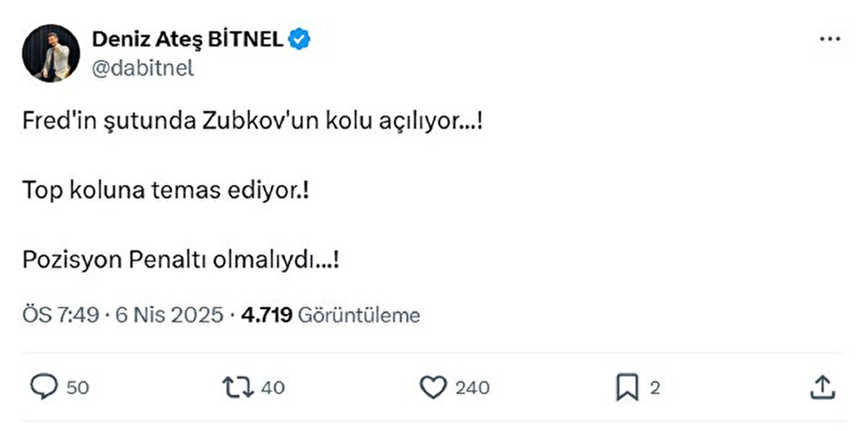The width and height of the screenshot is (868, 431).
Task: Click the repost icon to retweet
Action: pyautogui.click(x=239, y=388)
